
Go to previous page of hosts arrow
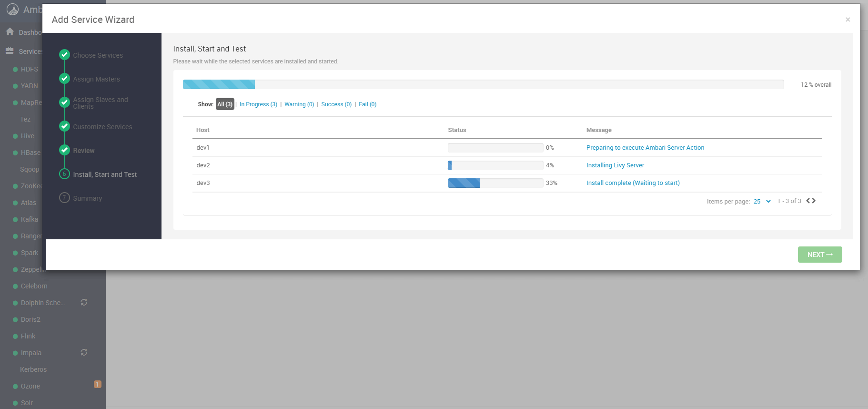point(808,201)
